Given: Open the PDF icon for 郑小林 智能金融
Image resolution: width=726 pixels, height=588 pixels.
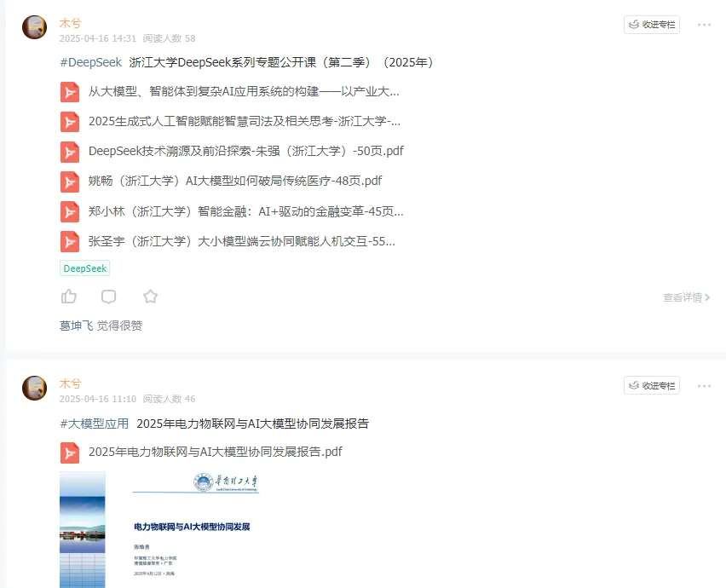Looking at the screenshot, I should pyautogui.click(x=70, y=211).
